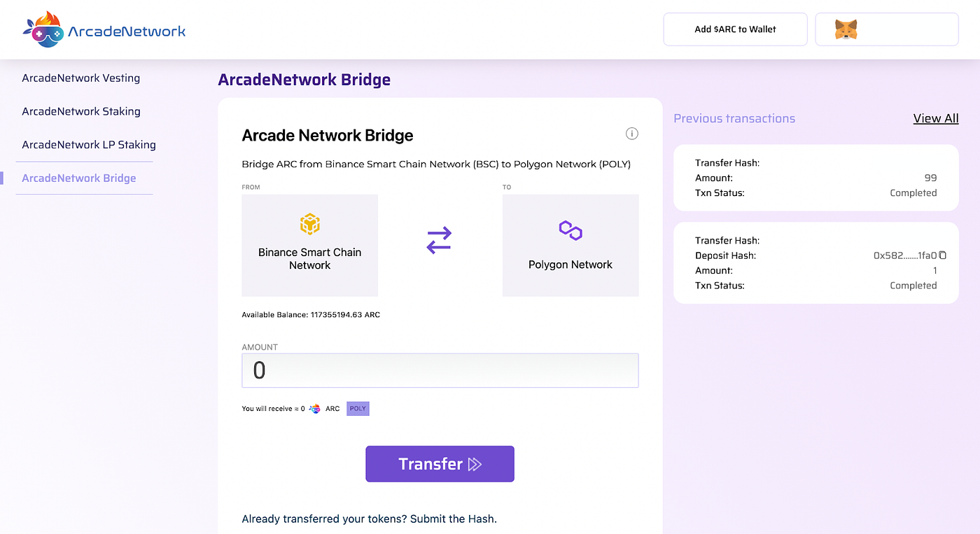Click Completed status of amount 99 transaction
Image resolution: width=980 pixels, height=534 pixels.
tap(913, 193)
